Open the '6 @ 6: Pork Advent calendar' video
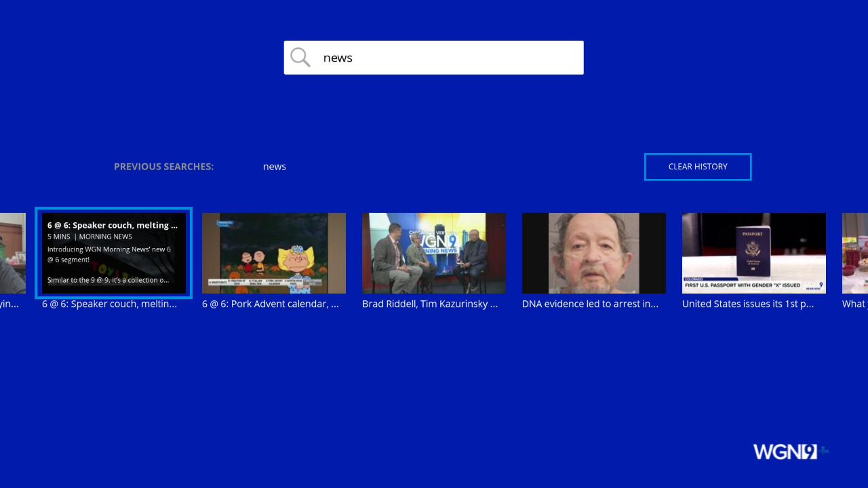 274,253
